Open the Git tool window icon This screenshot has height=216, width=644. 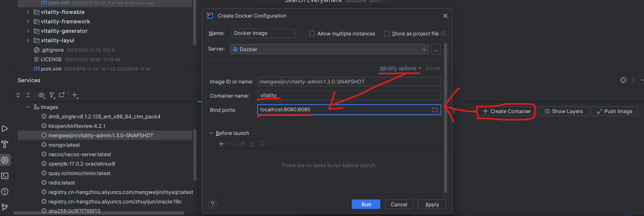click(x=5, y=207)
